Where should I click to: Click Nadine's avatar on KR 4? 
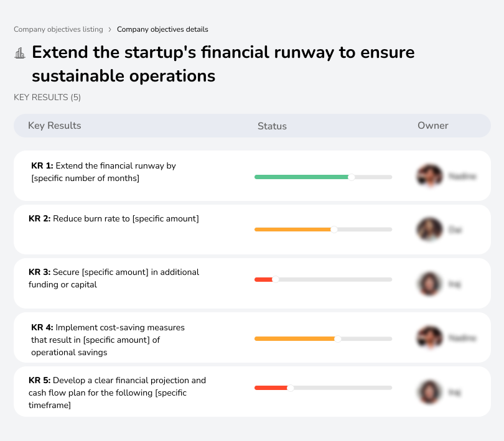point(429,337)
